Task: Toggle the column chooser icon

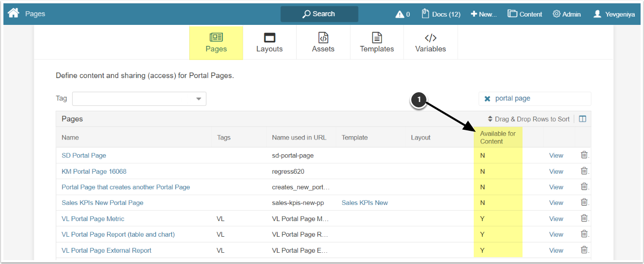Action: tap(582, 119)
